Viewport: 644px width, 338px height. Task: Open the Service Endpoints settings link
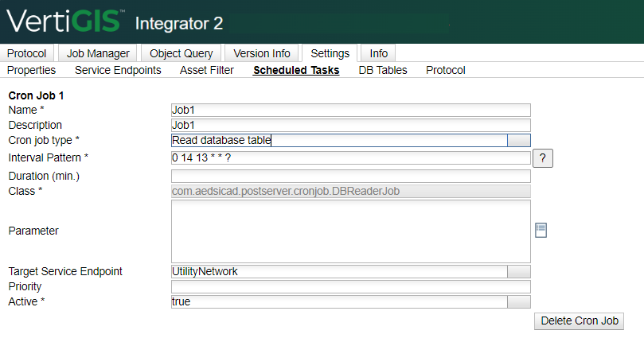click(118, 70)
